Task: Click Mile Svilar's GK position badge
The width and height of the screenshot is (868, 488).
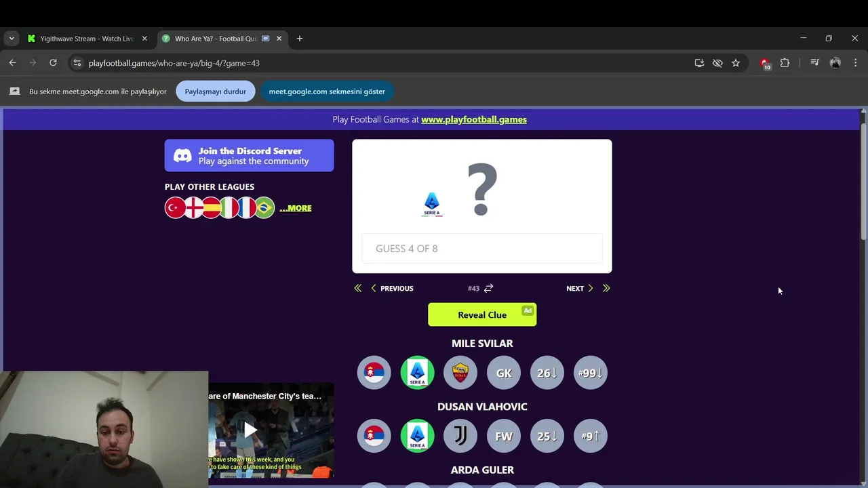Action: point(504,373)
